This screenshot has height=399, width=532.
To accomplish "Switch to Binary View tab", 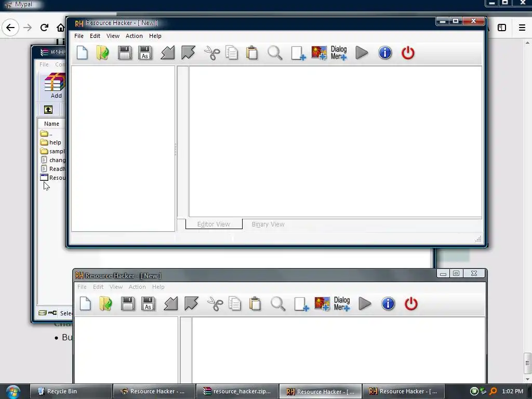I will [x=268, y=224].
